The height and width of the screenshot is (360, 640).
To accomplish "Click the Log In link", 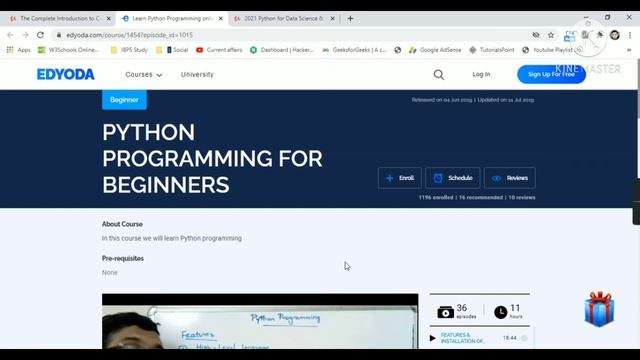I will click(x=481, y=74).
